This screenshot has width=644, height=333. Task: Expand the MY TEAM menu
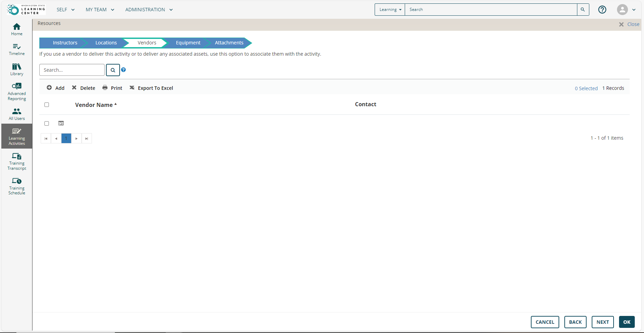coord(100,10)
